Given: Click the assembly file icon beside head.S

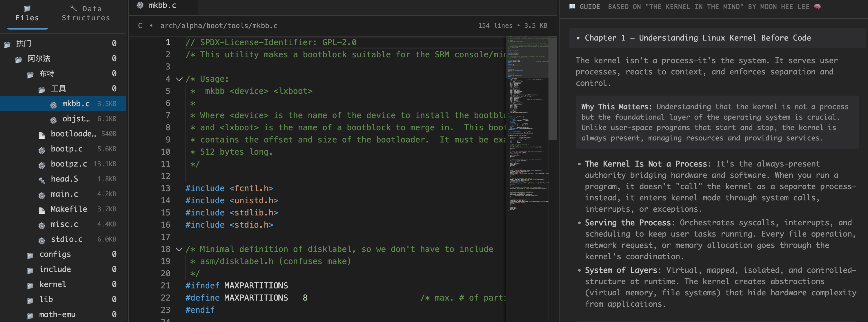Looking at the screenshot, I should coord(42,180).
